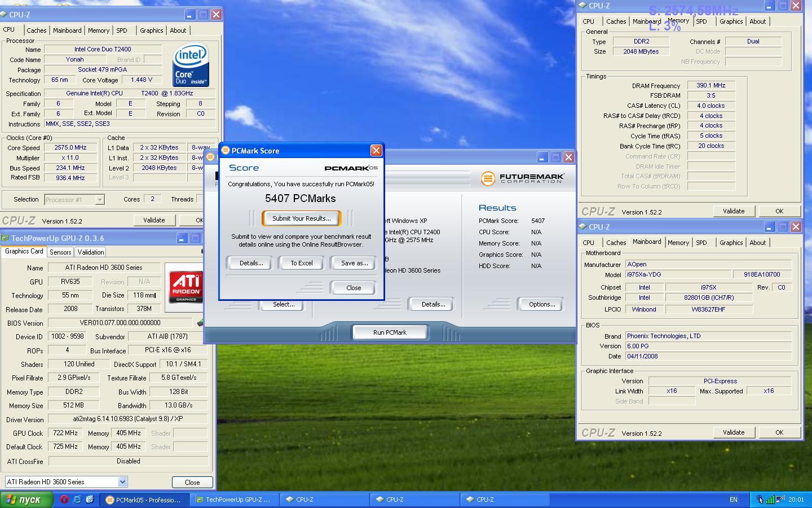Export the score with To Excel button
812x508 pixels.
pyautogui.click(x=302, y=263)
